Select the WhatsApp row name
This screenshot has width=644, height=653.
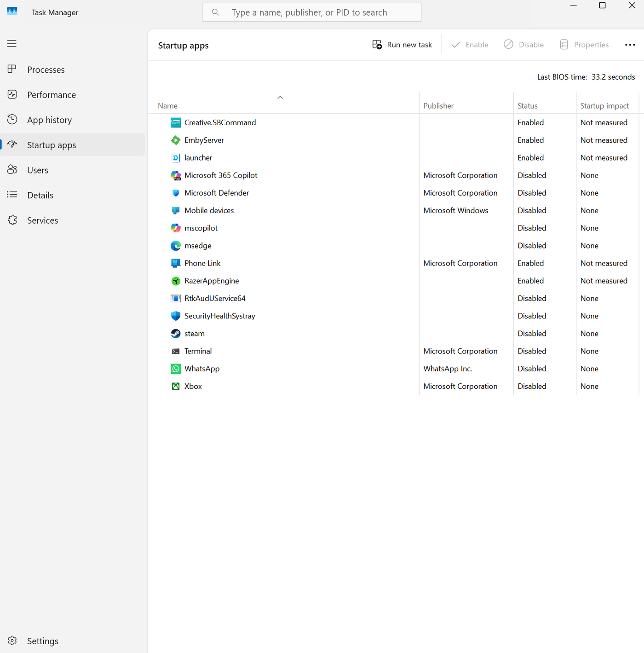coord(202,369)
